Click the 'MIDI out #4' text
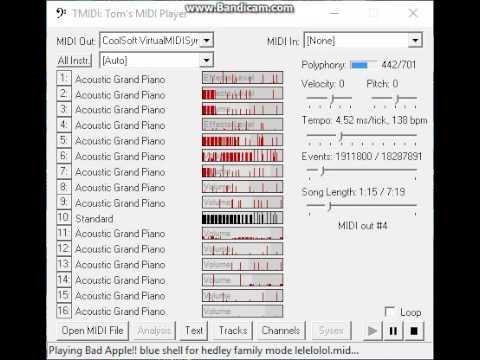This screenshot has height=360, width=480. [363, 226]
